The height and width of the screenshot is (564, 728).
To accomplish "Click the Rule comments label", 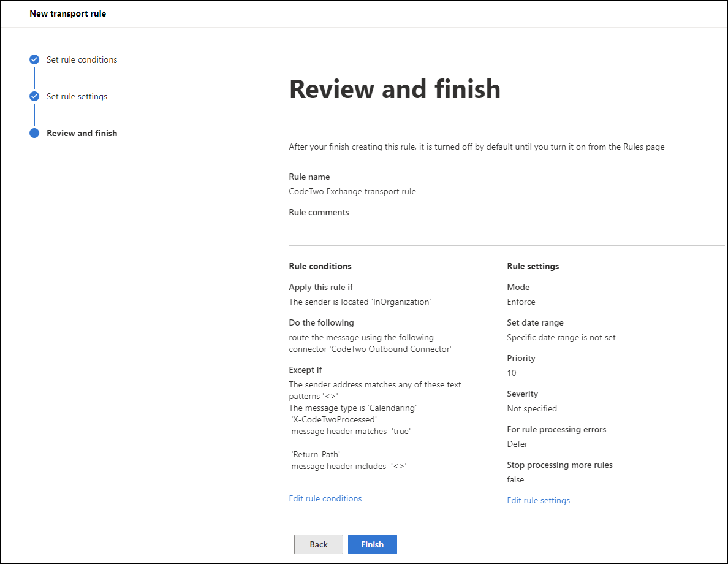I will click(x=319, y=212).
